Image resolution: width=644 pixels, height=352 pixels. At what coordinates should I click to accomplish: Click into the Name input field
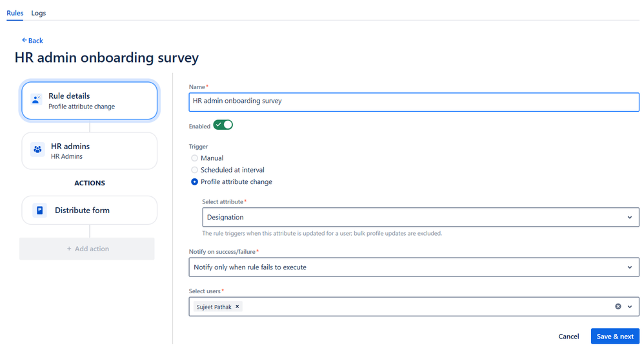click(414, 101)
